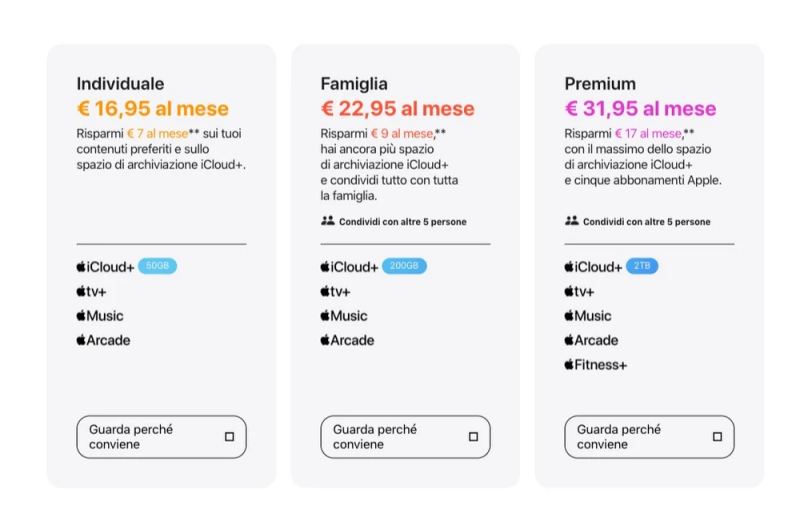The width and height of the screenshot is (800, 522).
Task: Click Apple Arcade logo in Premium plan
Action: [x=591, y=340]
